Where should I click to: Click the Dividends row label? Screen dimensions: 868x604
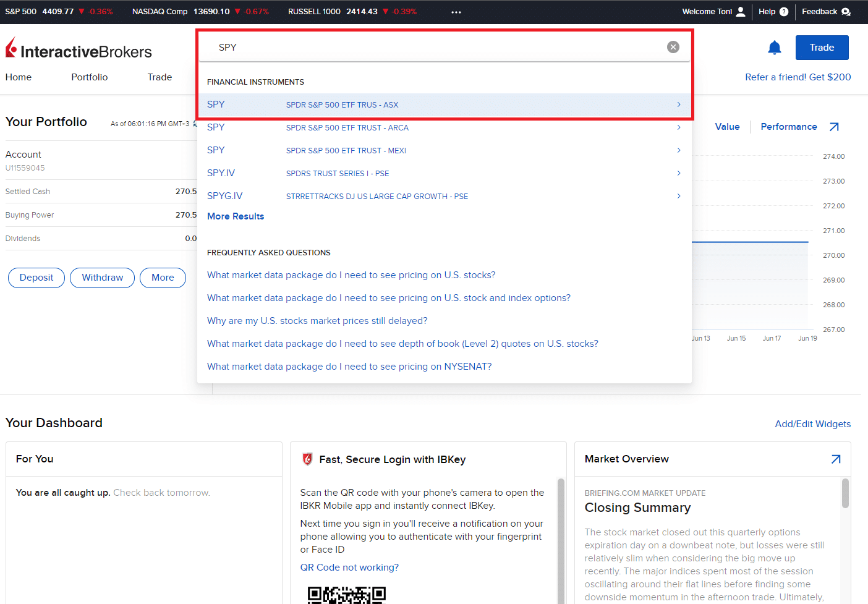[23, 239]
